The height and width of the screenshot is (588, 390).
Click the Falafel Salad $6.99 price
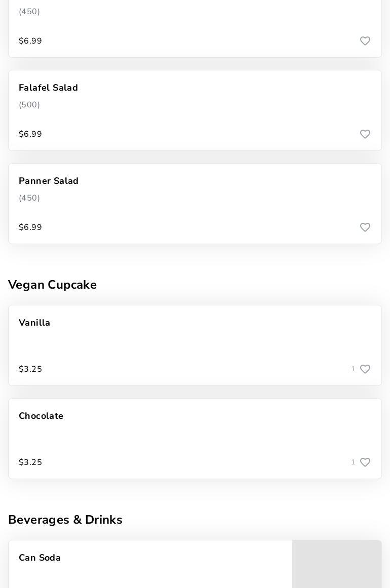[x=30, y=134]
